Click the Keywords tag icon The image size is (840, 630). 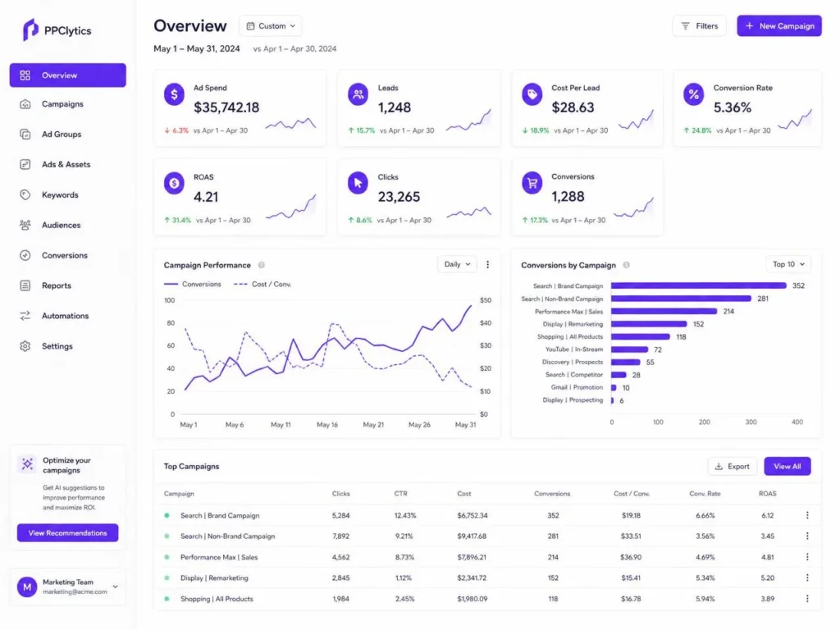tap(25, 194)
